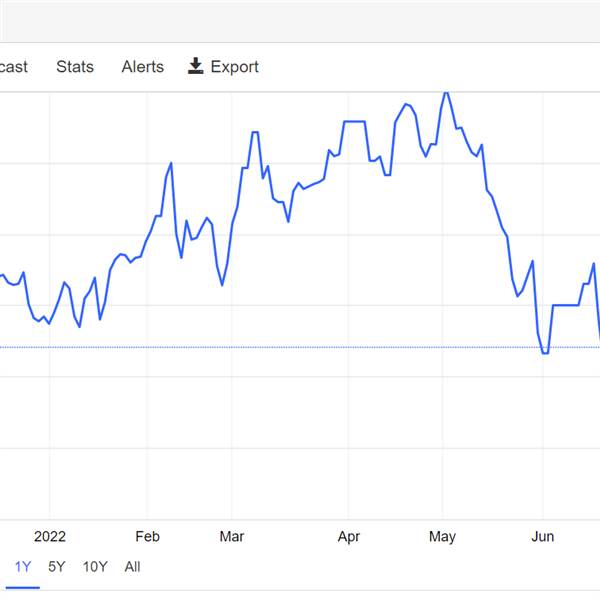The width and height of the screenshot is (600, 600).
Task: Open the partially visible Forecast tab
Action: pos(13,67)
